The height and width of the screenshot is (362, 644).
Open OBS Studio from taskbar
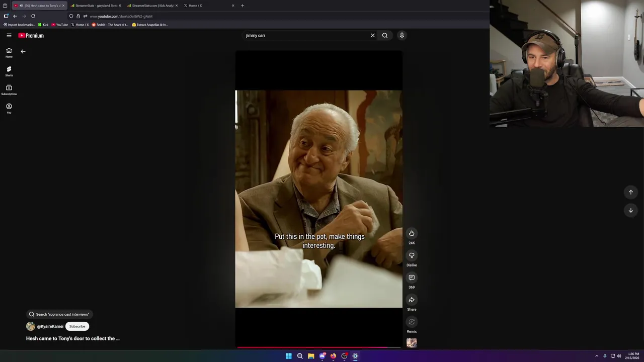pos(344,356)
